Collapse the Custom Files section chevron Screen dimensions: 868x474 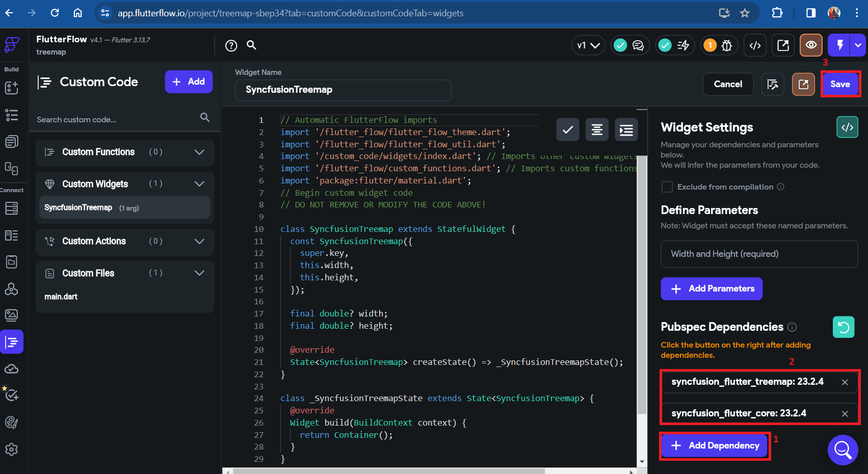click(199, 273)
